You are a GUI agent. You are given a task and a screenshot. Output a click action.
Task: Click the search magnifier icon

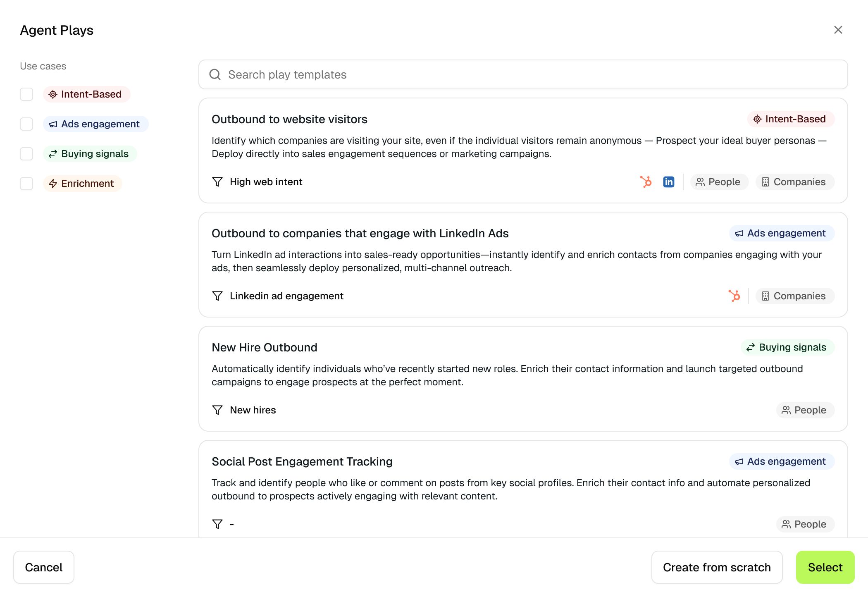click(215, 74)
